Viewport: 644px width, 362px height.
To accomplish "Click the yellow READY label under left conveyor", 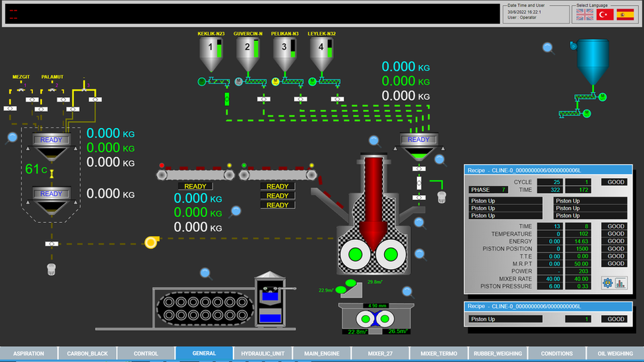I will [x=195, y=187].
